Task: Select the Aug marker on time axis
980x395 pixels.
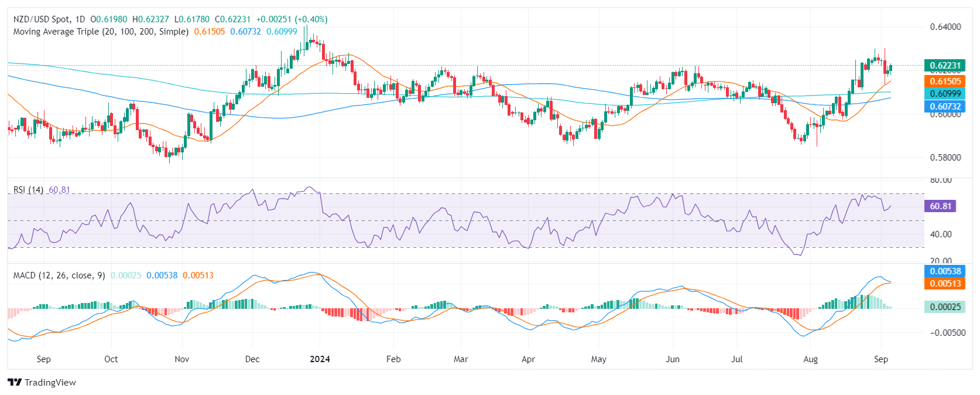Action: click(810, 359)
